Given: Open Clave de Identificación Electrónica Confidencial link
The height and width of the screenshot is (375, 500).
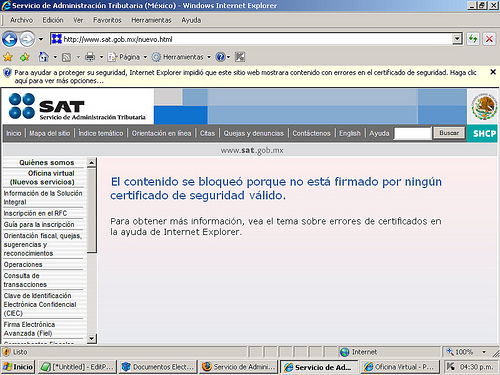Looking at the screenshot, I should [x=40, y=304].
